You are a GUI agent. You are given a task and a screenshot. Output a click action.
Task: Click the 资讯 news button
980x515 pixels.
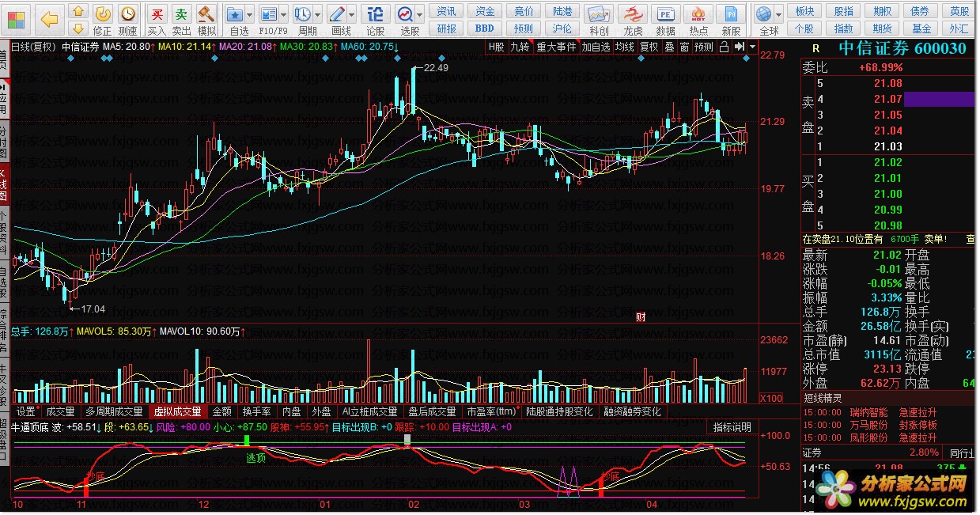click(x=447, y=11)
